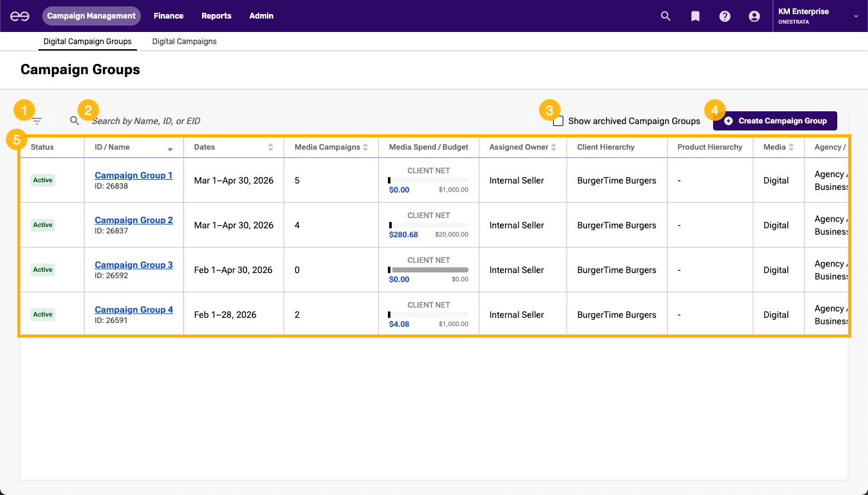Sort by the Dates column arrows

click(271, 147)
